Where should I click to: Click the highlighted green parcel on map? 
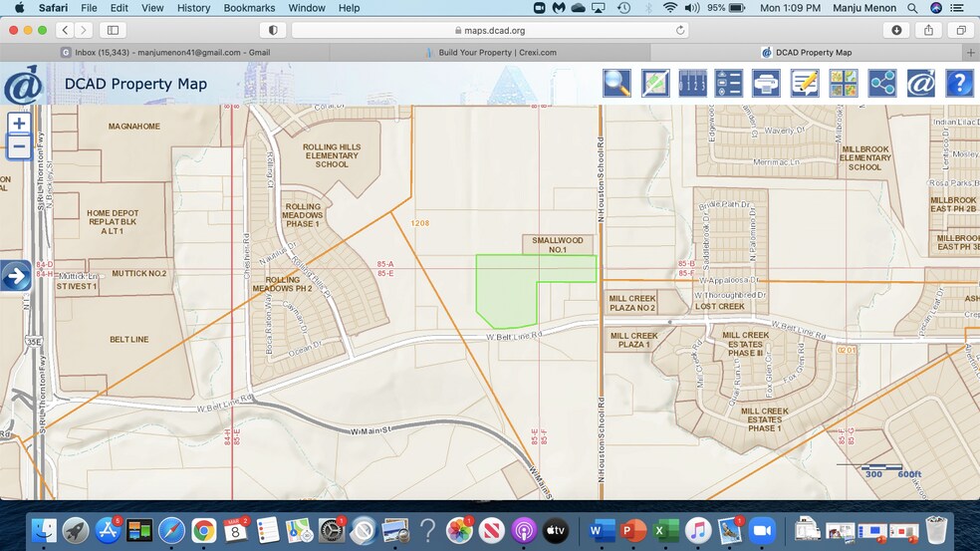point(506,289)
